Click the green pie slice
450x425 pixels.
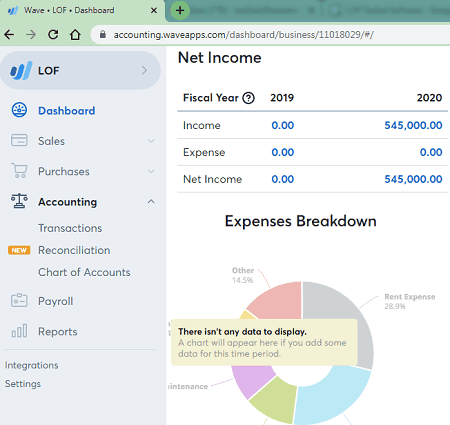[275, 400]
